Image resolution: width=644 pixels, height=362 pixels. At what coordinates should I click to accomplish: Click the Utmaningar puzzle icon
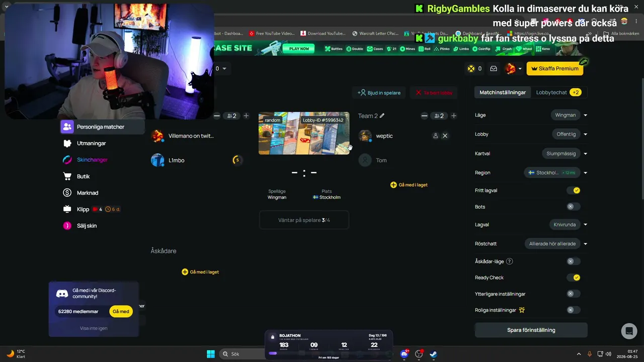[67, 143]
